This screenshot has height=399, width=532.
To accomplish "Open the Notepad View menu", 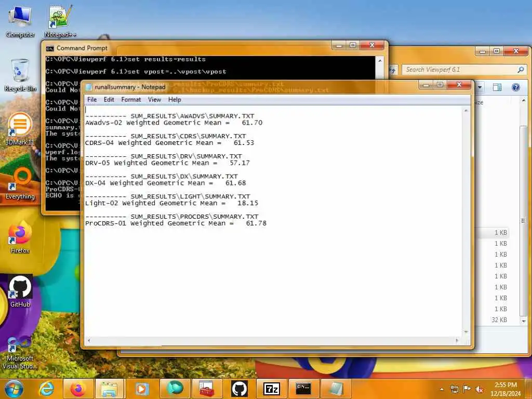I will click(x=154, y=100).
